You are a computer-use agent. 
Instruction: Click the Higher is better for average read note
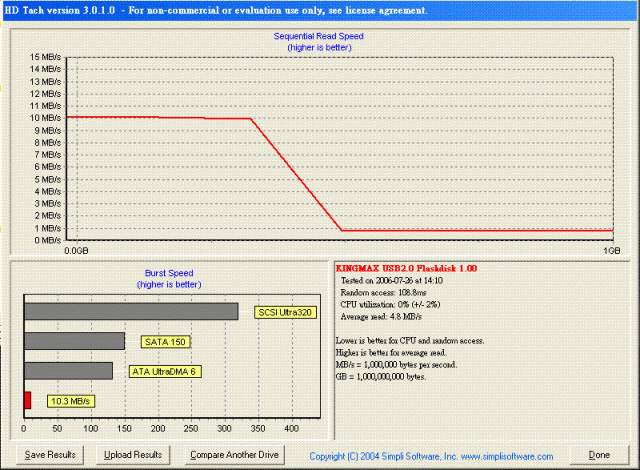[x=391, y=352]
